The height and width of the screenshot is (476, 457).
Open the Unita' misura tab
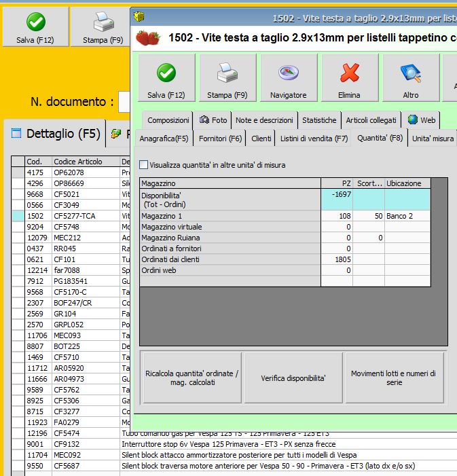(x=433, y=139)
